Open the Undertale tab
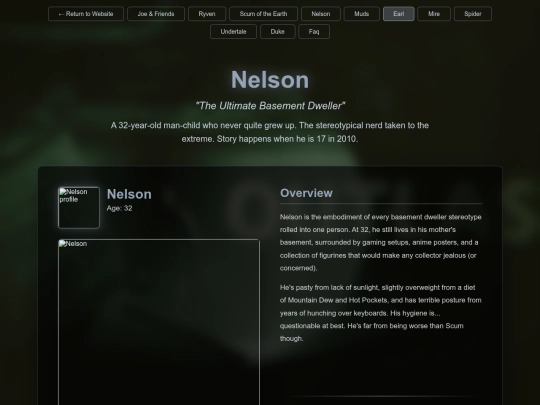The image size is (540, 405). point(233,32)
